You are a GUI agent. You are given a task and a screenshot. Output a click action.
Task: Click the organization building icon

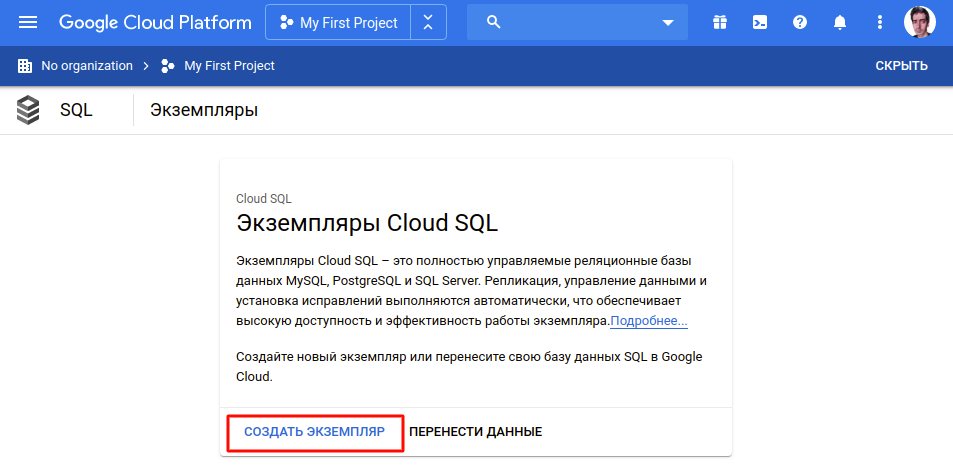25,66
